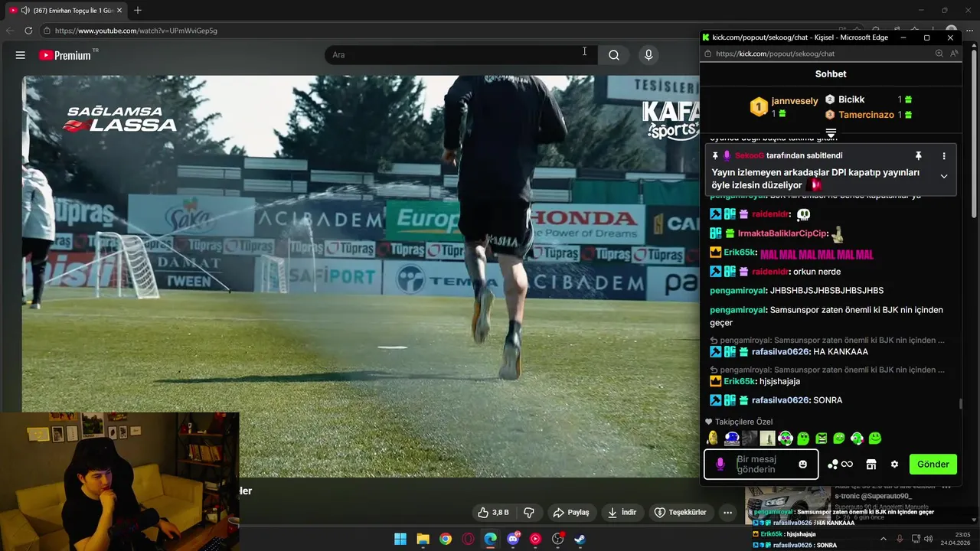Open chat settings gear icon
This screenshot has height=551, width=980.
[894, 464]
